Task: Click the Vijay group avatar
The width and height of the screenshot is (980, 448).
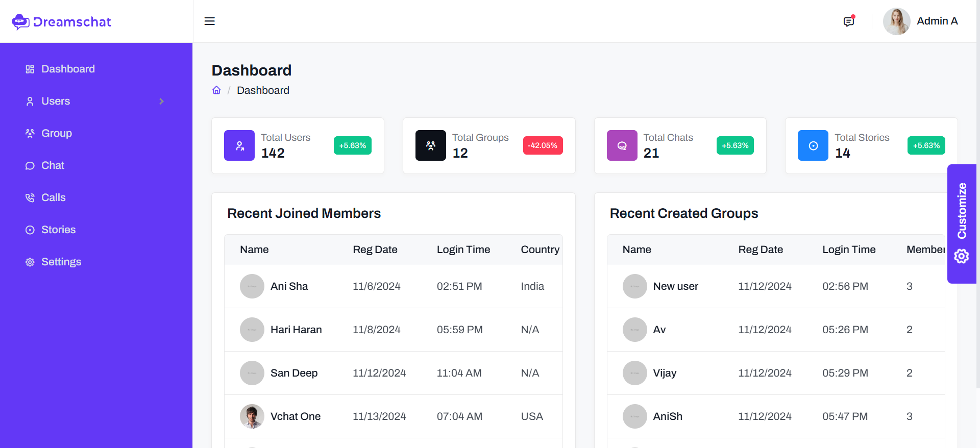Action: click(x=635, y=373)
